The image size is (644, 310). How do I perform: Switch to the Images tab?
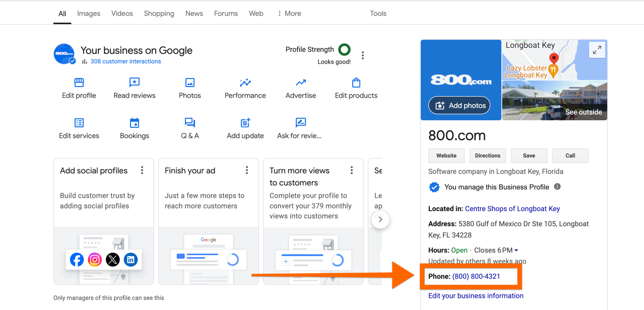89,14
